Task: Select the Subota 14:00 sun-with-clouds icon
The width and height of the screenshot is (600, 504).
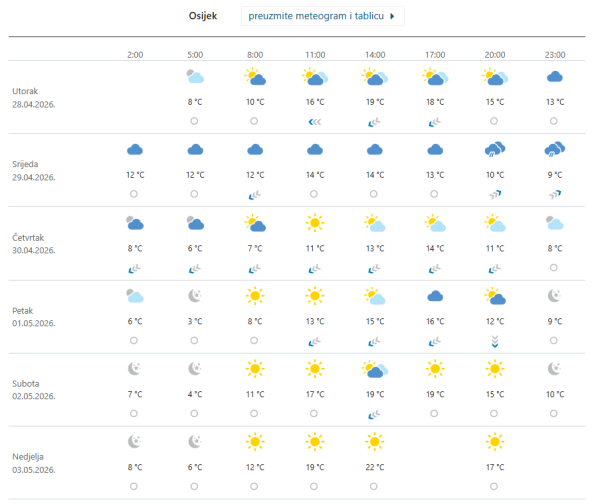Action: (375, 369)
